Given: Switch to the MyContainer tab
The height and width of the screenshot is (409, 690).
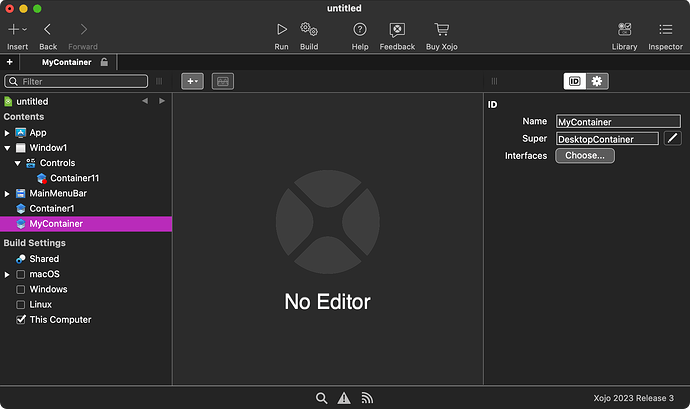Looking at the screenshot, I should coord(67,62).
